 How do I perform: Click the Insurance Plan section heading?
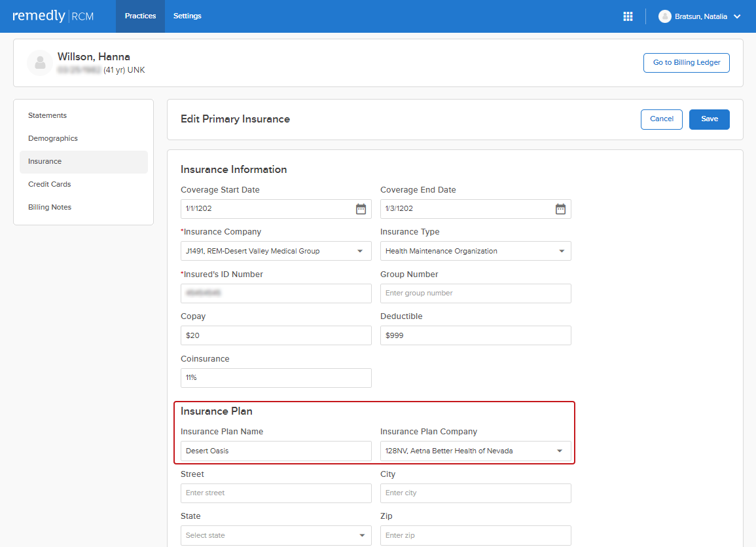(217, 411)
